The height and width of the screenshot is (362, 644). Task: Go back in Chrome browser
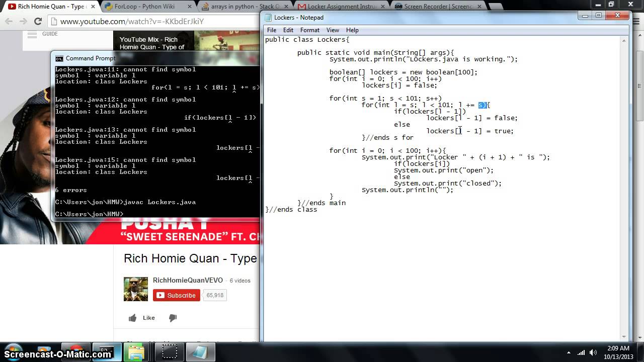(10, 22)
